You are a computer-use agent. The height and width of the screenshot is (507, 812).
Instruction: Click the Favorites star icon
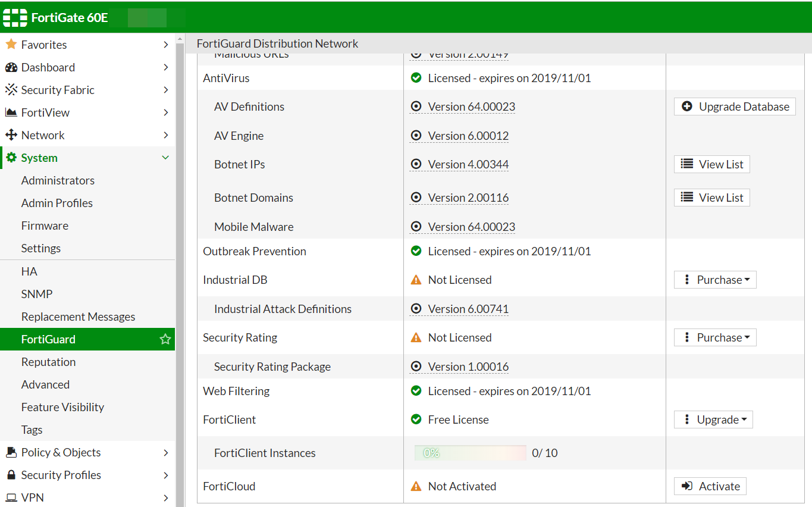[x=11, y=45]
